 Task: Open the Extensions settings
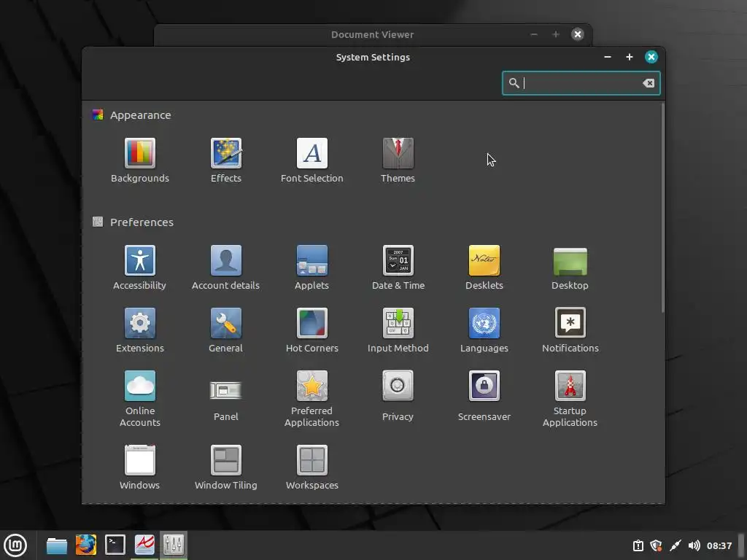point(139,330)
